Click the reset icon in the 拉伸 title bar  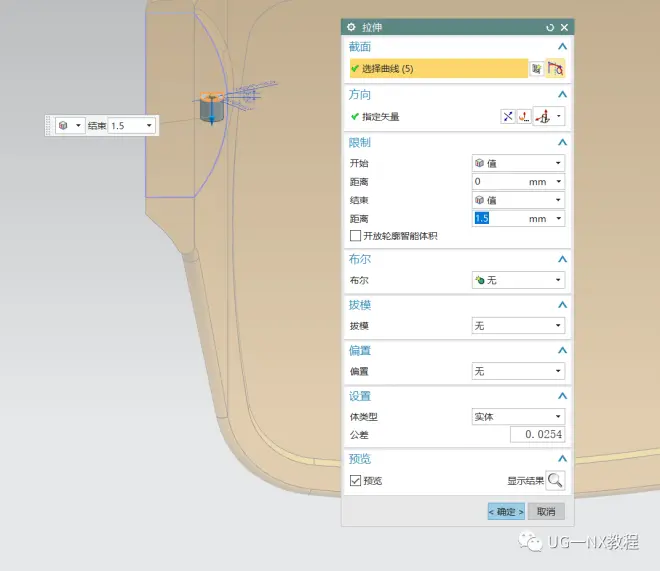coord(550,27)
